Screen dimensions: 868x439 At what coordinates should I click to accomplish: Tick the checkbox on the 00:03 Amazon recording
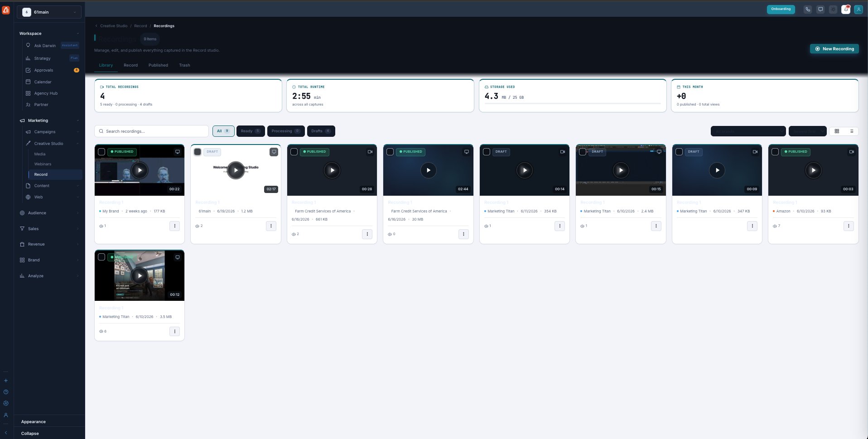(775, 152)
